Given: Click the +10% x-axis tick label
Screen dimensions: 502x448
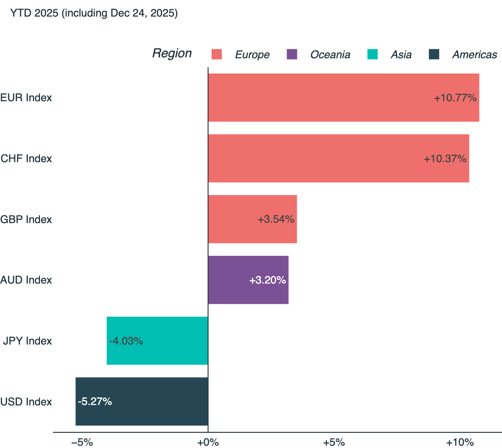Looking at the screenshot, I should coord(459,443).
